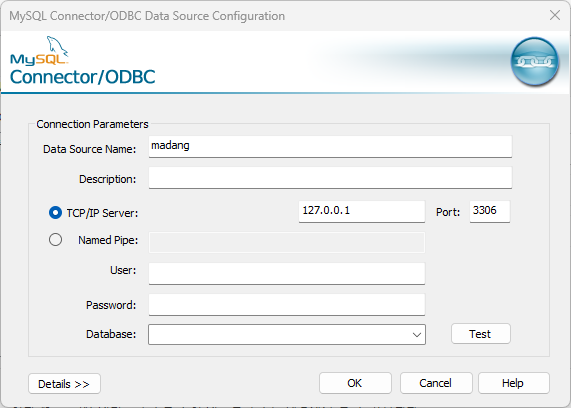Click the User input field
This screenshot has width=571, height=408.
(x=287, y=274)
